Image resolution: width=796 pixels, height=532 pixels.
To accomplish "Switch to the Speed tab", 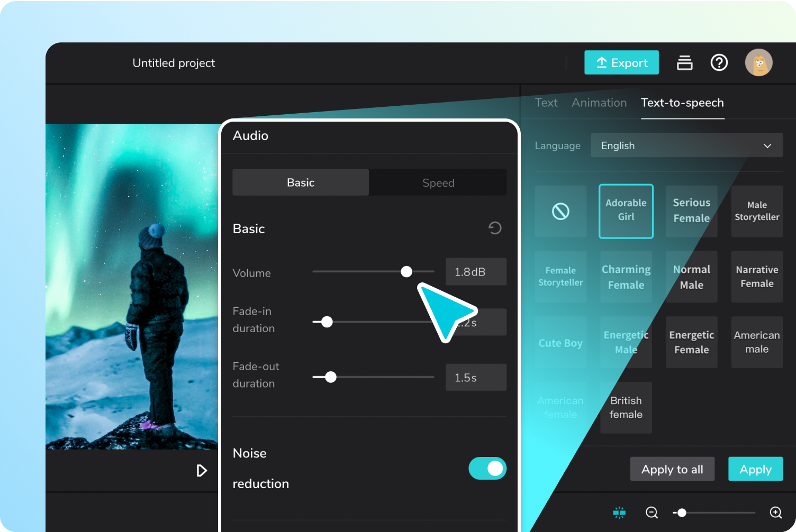I will tap(438, 183).
